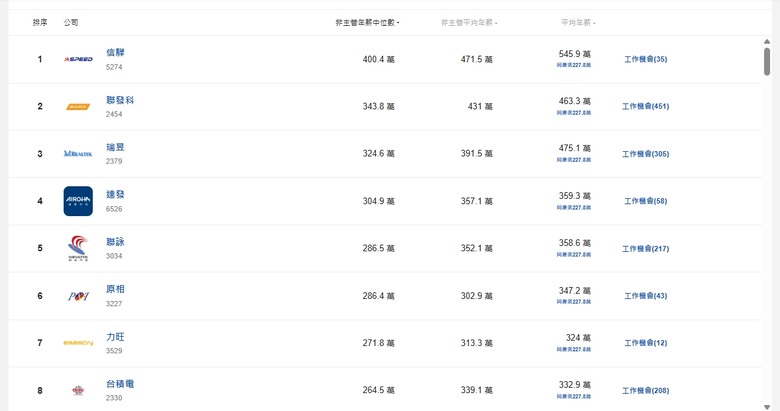Click stock code 2330

(114, 398)
